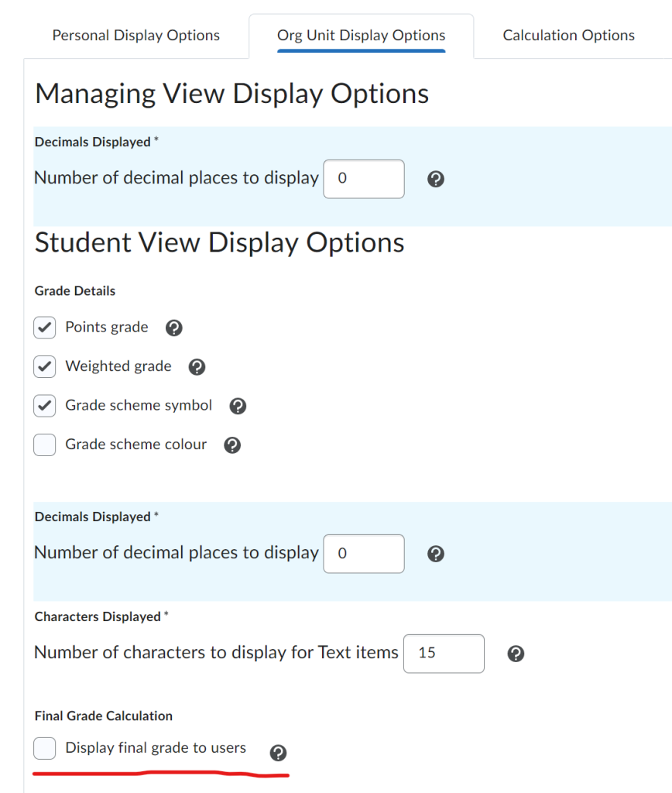Open help for Grade scheme colour
Screen dimensions: 672x793
click(x=232, y=445)
